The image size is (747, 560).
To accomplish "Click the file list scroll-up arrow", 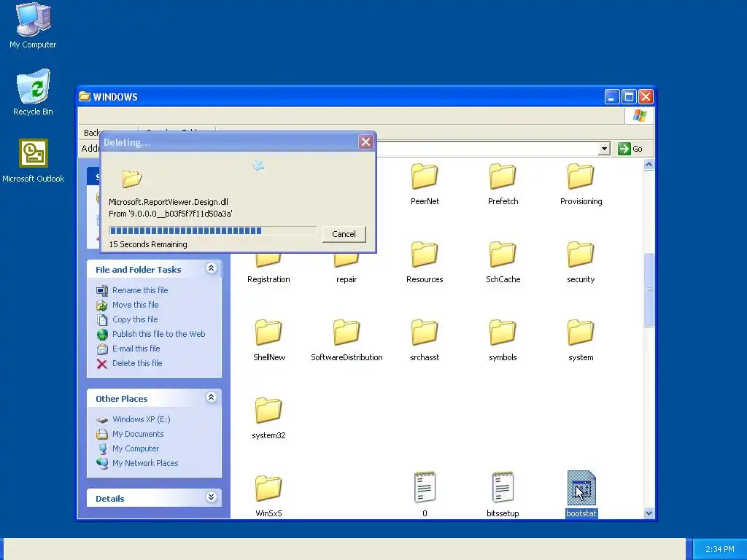I will pyautogui.click(x=649, y=165).
